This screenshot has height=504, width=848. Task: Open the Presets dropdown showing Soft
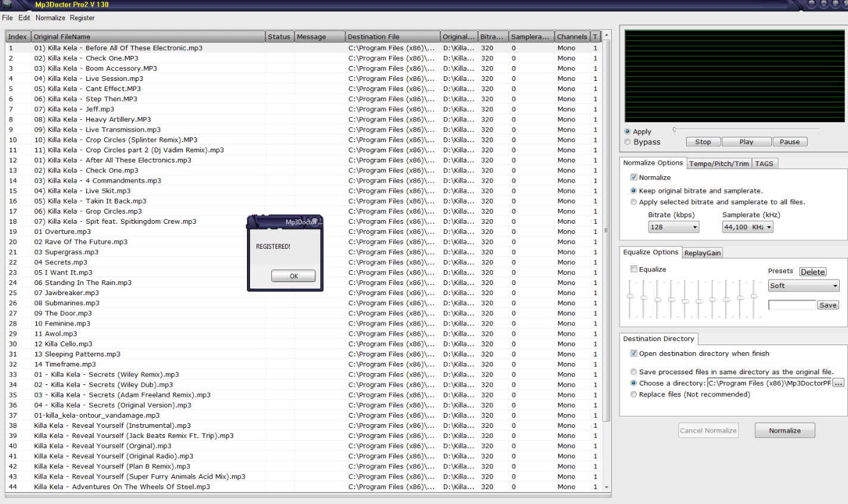pyautogui.click(x=803, y=286)
